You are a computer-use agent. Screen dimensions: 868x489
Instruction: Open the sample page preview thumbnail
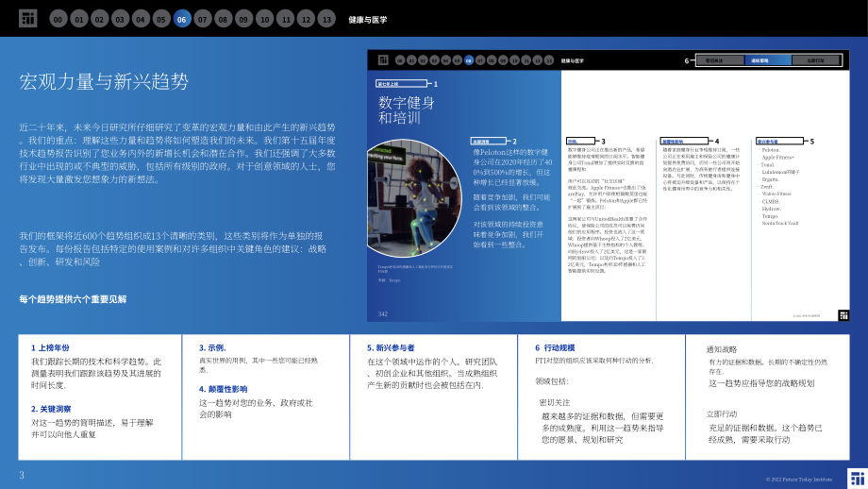point(608,186)
